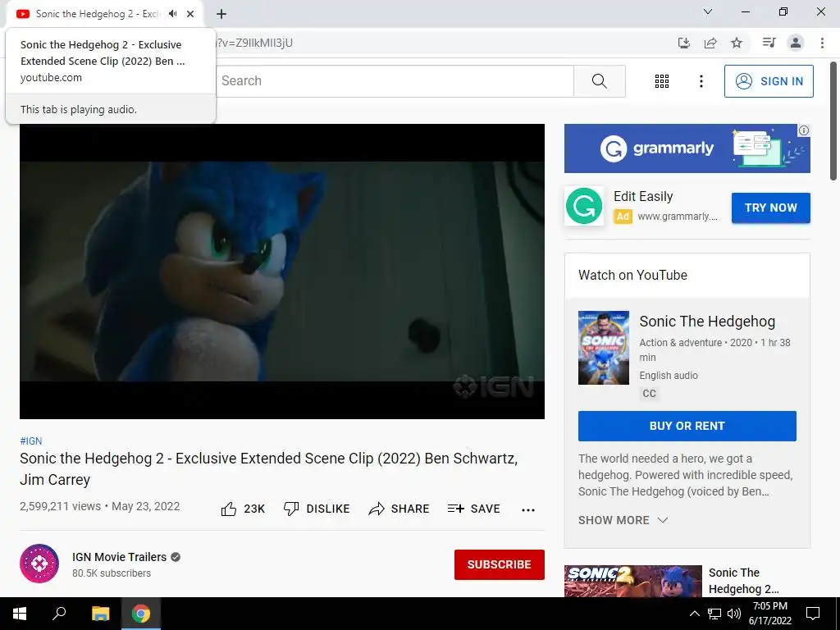
Task: Mute the tab via speaker icon
Action: pyautogui.click(x=172, y=14)
